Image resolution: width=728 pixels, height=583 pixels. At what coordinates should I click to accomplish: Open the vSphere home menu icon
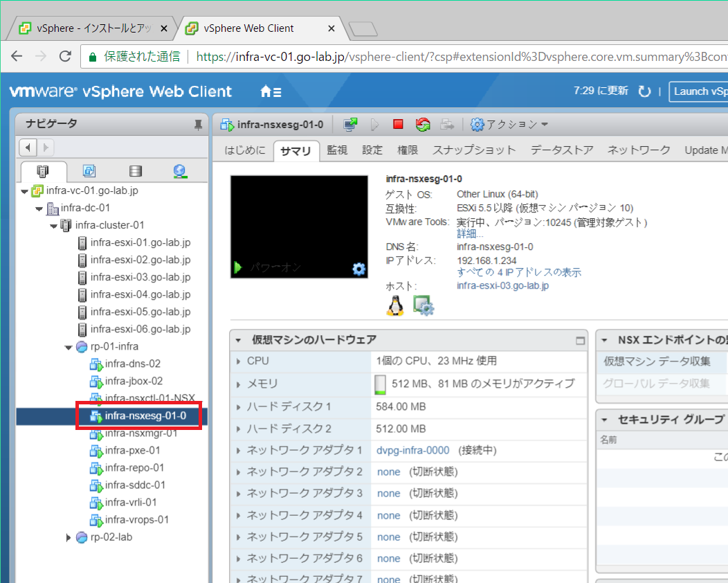coord(271,91)
